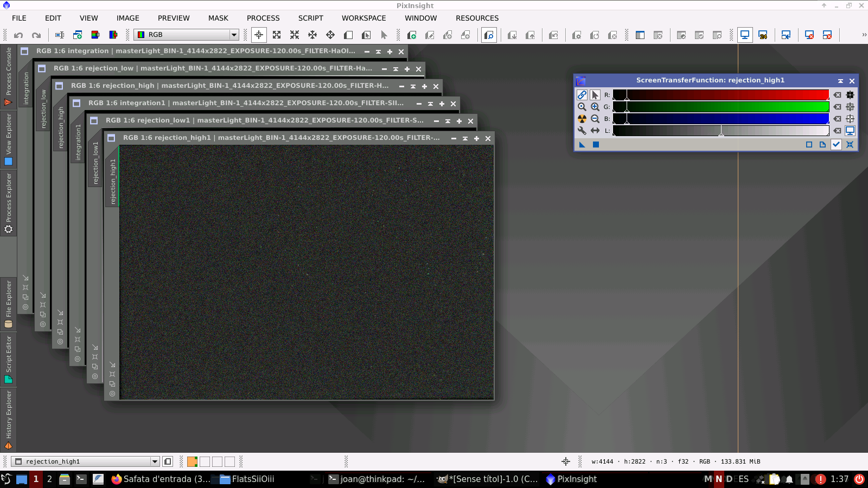Toggle enable STF monitor icon on L row
The height and width of the screenshot is (488, 868).
pyautogui.click(x=850, y=131)
